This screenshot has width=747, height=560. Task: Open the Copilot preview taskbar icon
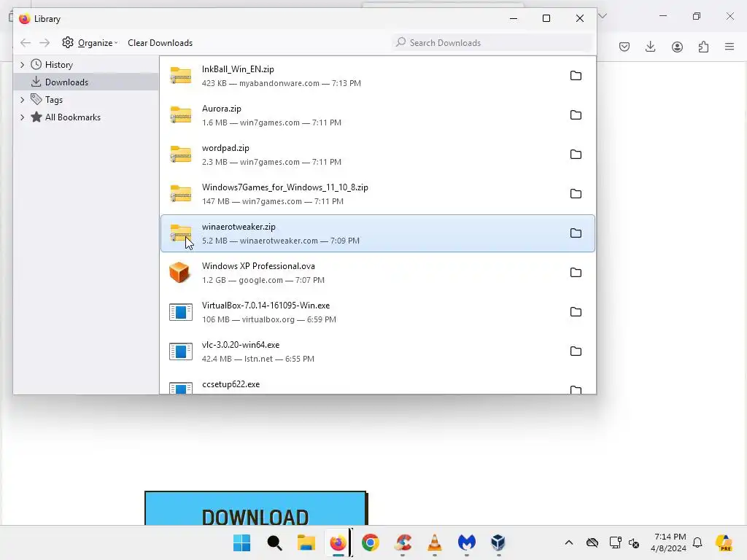pos(724,542)
